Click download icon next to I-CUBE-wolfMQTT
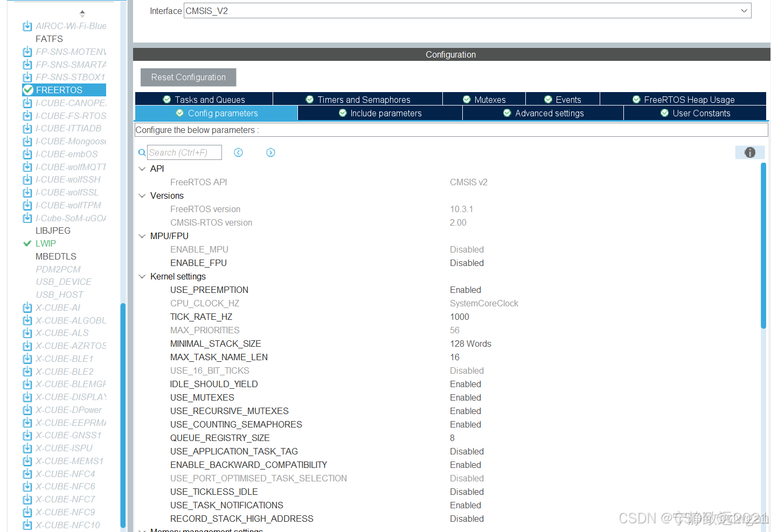 click(x=27, y=167)
